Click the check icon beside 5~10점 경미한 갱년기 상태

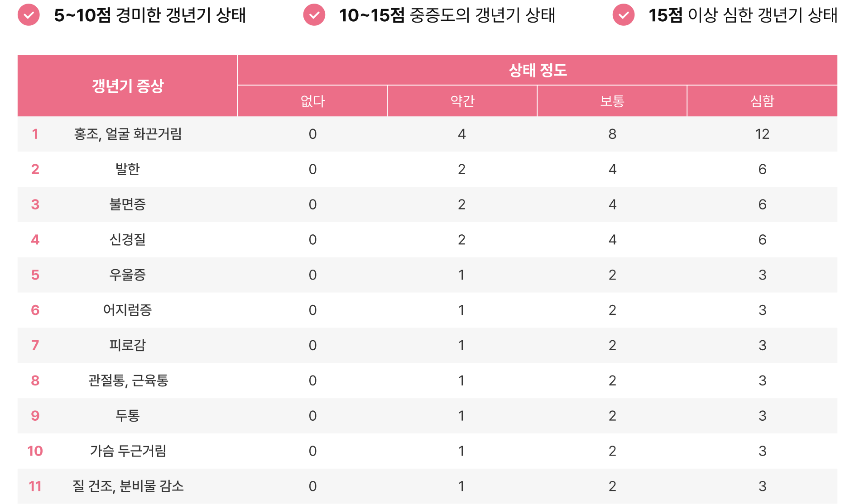point(29,15)
